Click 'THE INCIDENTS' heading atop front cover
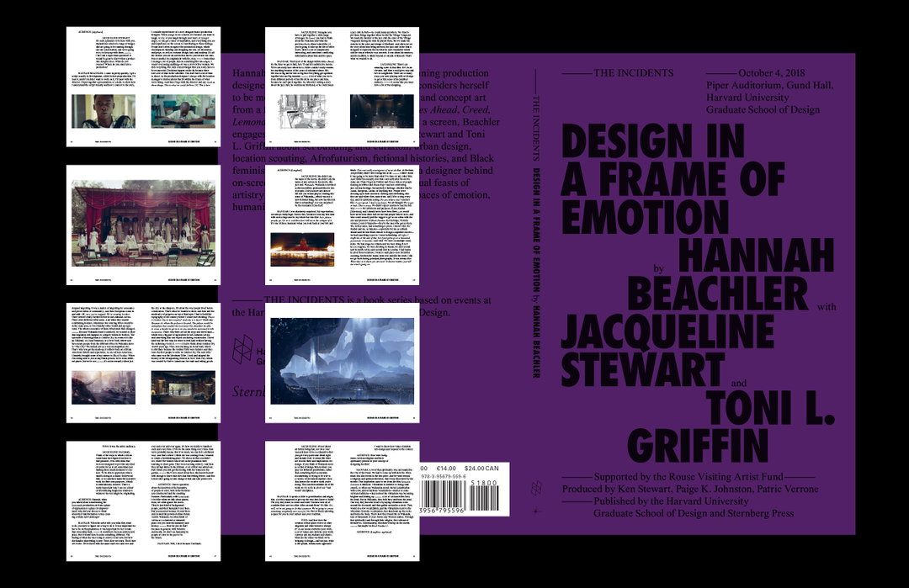This screenshot has height=588, width=909. [x=634, y=73]
